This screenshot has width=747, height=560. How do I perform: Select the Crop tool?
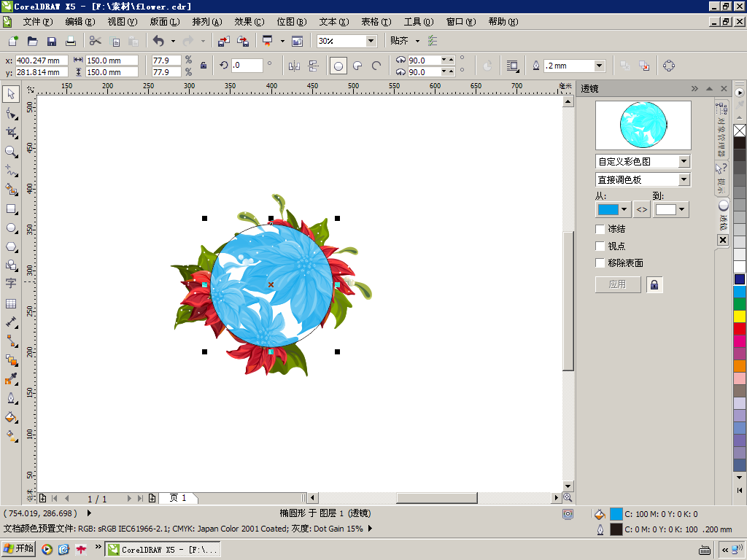tap(11, 133)
